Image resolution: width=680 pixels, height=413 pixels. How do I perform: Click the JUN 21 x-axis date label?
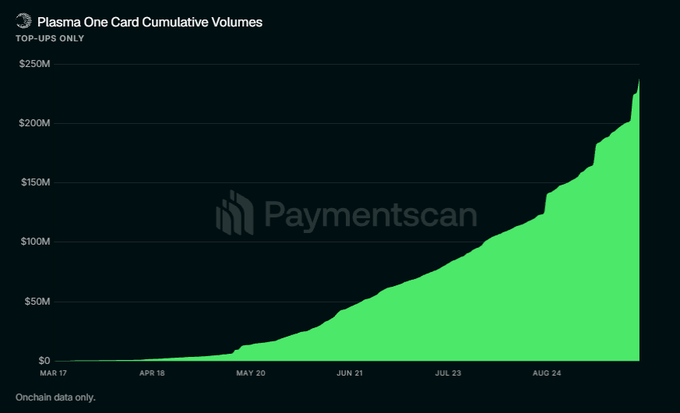(350, 373)
